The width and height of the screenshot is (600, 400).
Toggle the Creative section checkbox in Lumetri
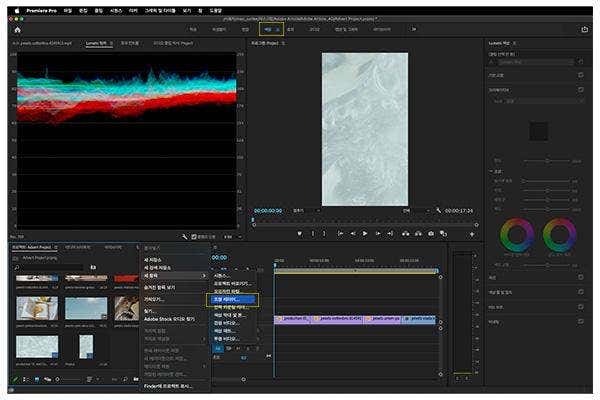tap(581, 89)
